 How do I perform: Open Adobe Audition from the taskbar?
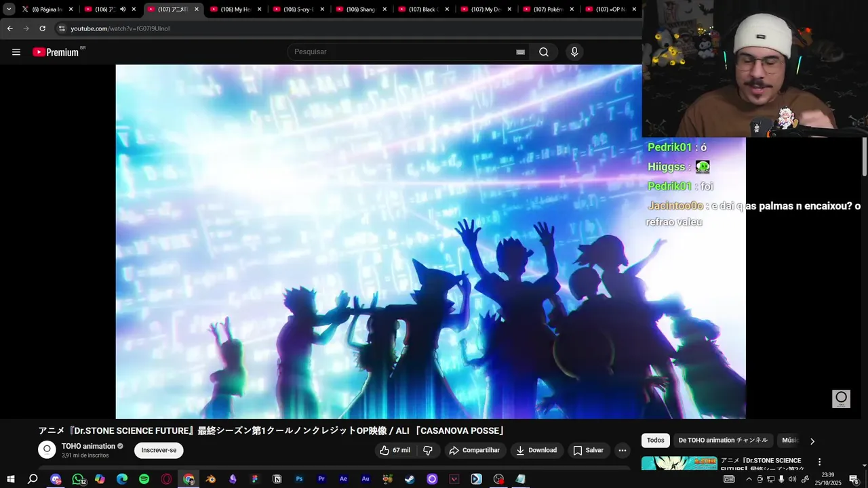[x=366, y=479]
